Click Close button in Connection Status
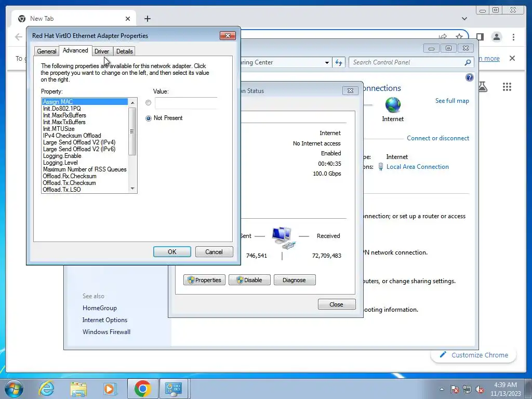Screen dimensions: 532x399 pos(337,304)
